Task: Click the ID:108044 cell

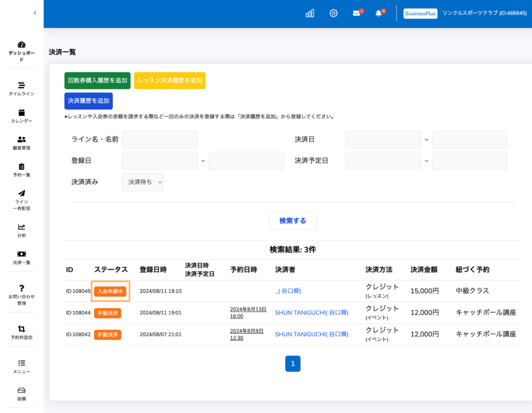Action: click(78, 313)
